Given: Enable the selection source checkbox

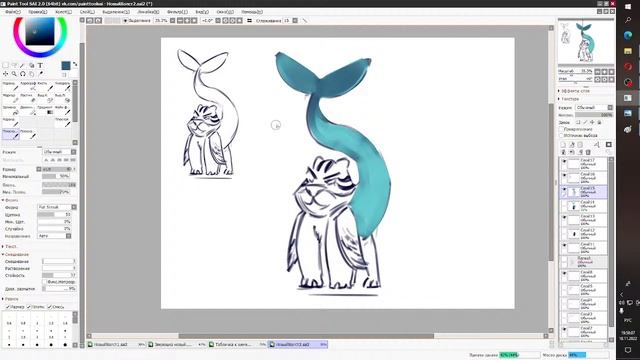Looking at the screenshot, I should [x=561, y=135].
